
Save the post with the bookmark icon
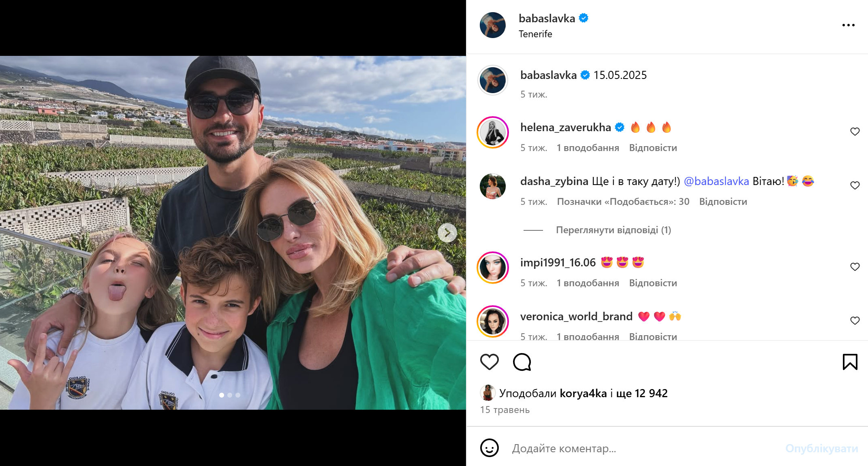pos(850,362)
